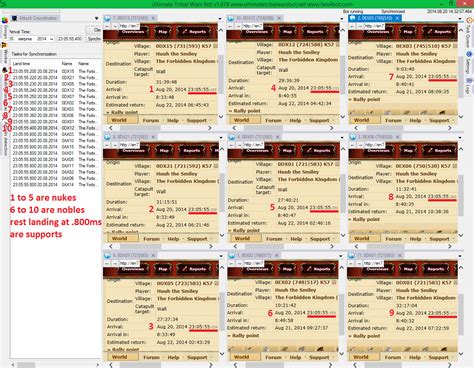Open tab list dropdown of 0EX06 pane
The height and width of the screenshot is (368, 474).
[461, 137]
